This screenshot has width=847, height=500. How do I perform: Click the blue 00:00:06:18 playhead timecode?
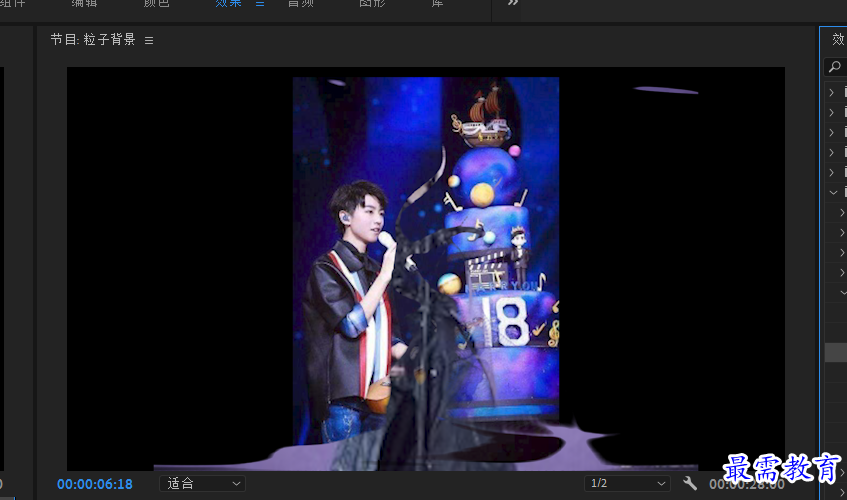point(95,484)
